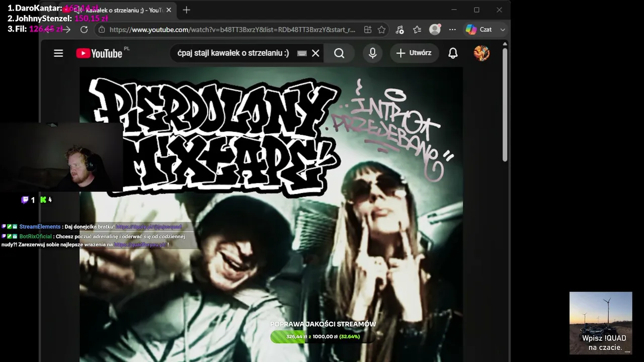Run the YouTube search with magnifier button
The height and width of the screenshot is (362, 644).
(339, 53)
